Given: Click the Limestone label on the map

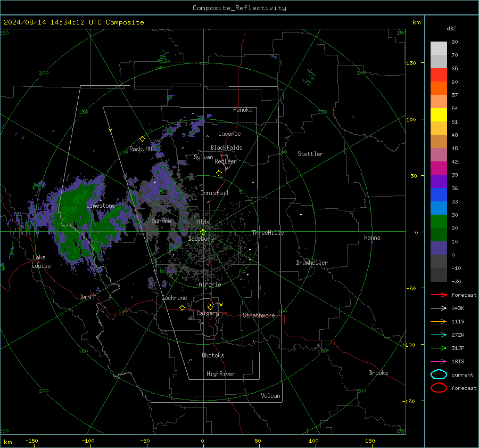Looking at the screenshot, I should (x=101, y=206).
